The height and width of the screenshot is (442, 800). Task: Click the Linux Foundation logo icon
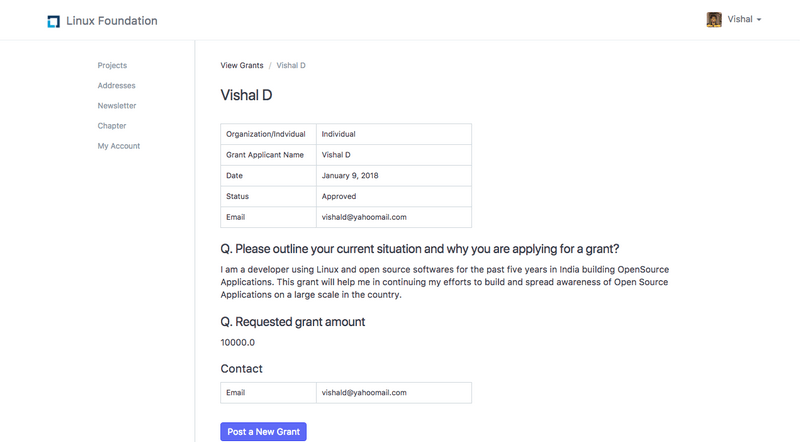click(x=53, y=21)
